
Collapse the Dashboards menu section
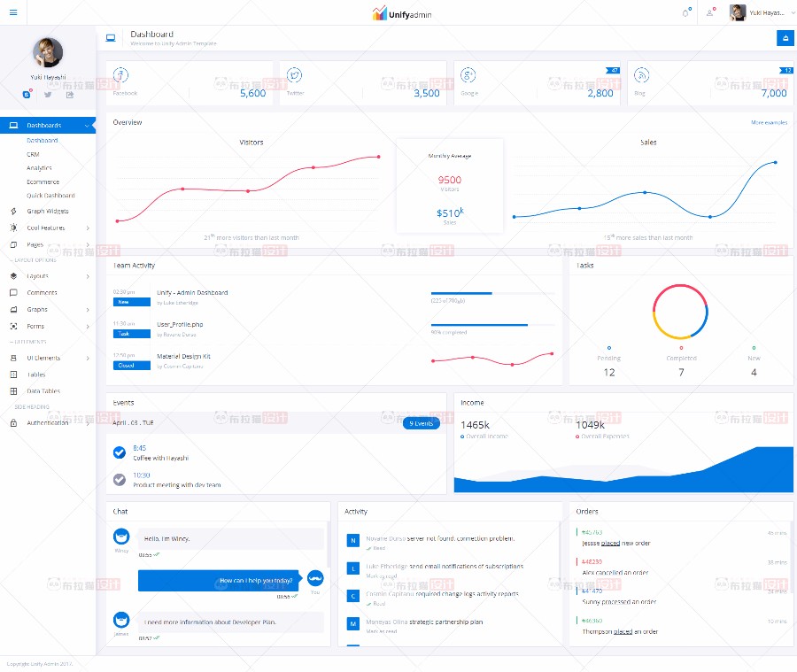[x=48, y=125]
